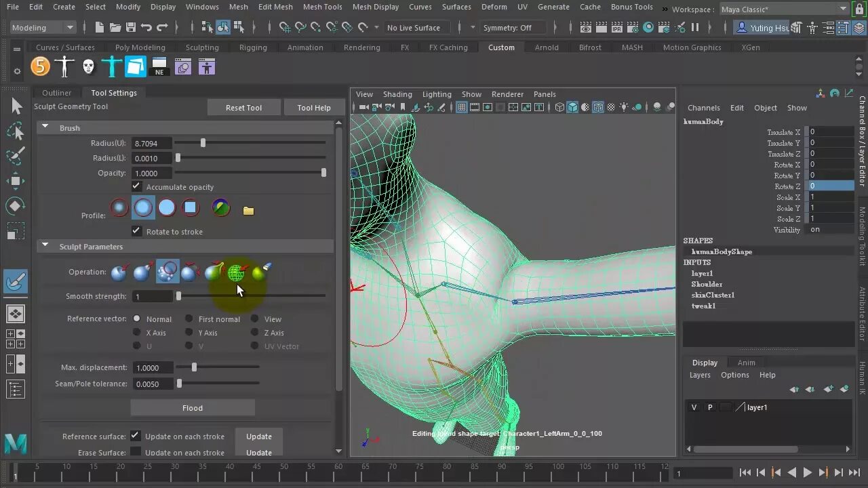
Task: Enable wireframe display in the viewport toolbar
Action: [560, 107]
